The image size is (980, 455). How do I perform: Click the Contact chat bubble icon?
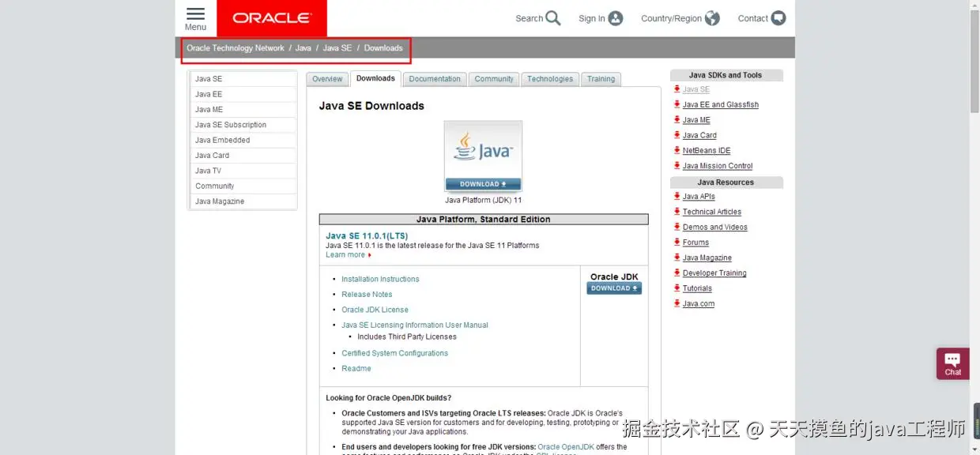click(x=778, y=18)
